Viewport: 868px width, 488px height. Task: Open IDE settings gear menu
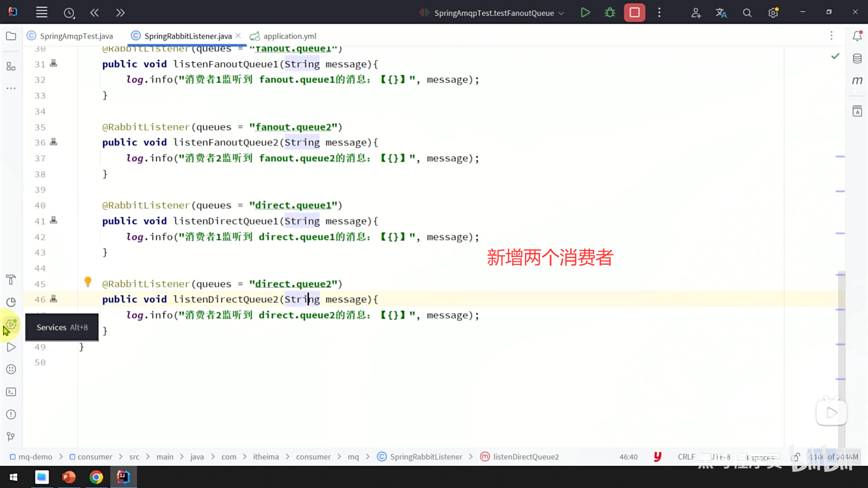coord(773,13)
